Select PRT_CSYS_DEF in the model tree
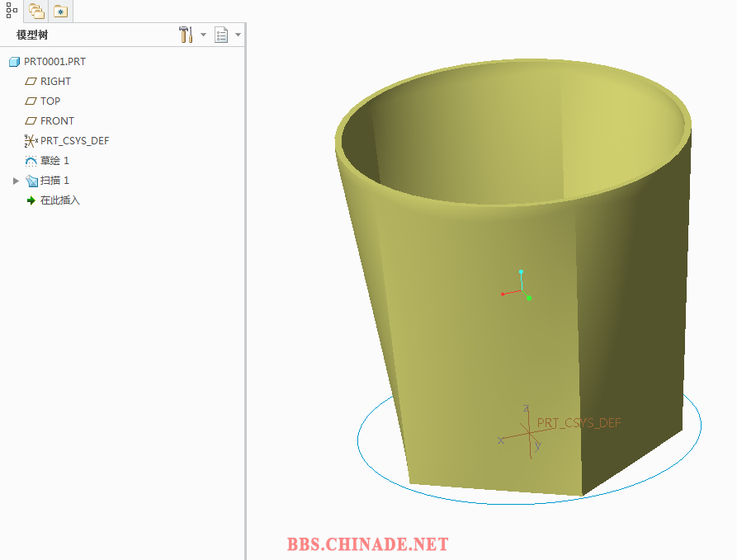The image size is (737, 560). [74, 141]
